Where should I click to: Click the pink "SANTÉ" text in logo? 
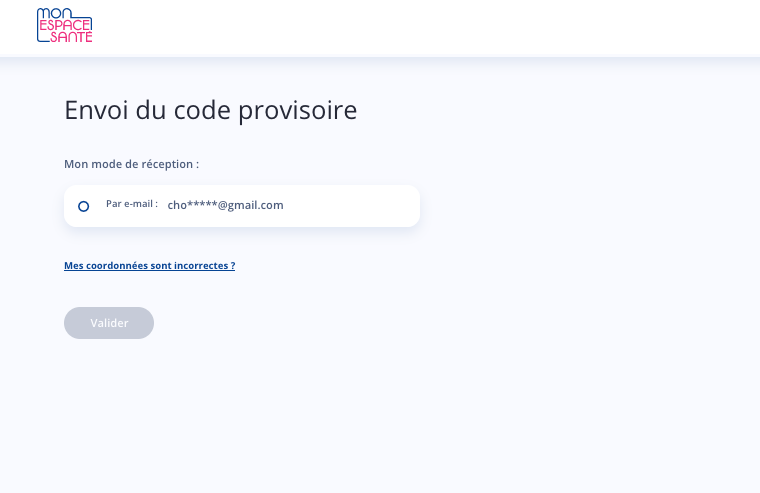point(71,37)
